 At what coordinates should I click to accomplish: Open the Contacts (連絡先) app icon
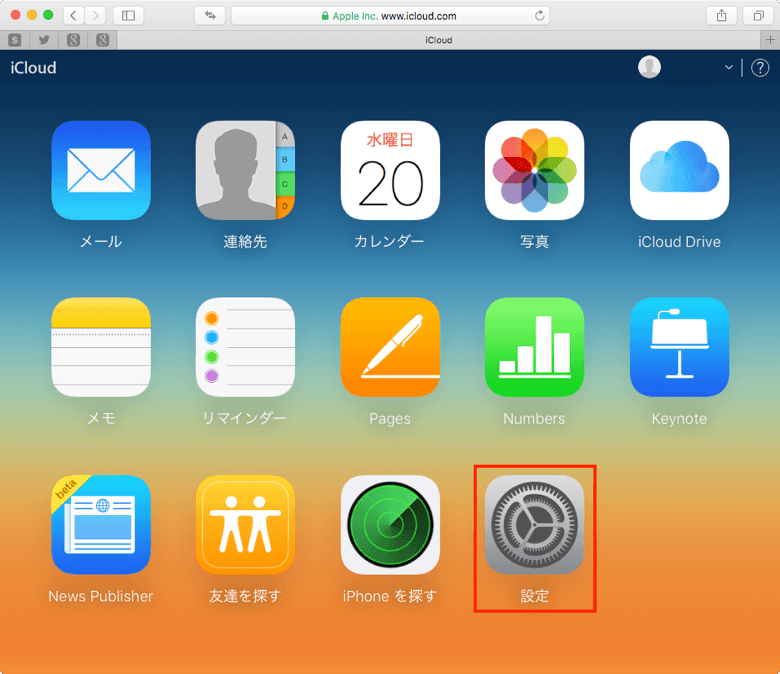coord(245,170)
